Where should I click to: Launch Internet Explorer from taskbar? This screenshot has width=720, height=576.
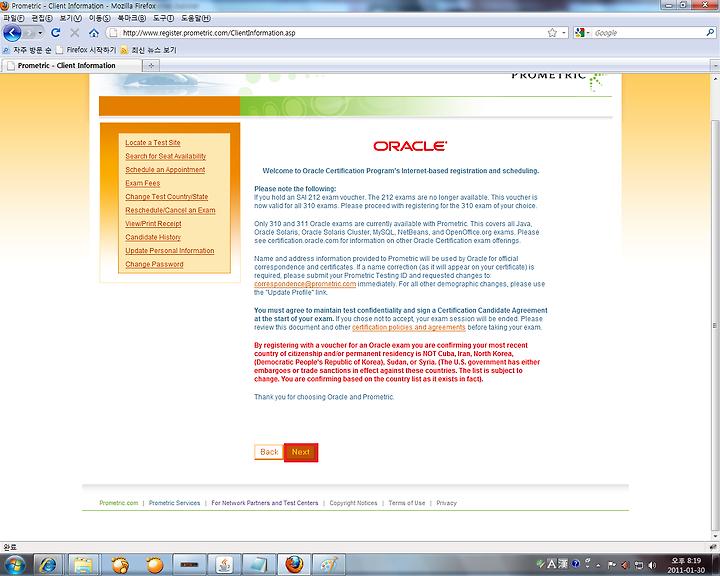[48, 565]
